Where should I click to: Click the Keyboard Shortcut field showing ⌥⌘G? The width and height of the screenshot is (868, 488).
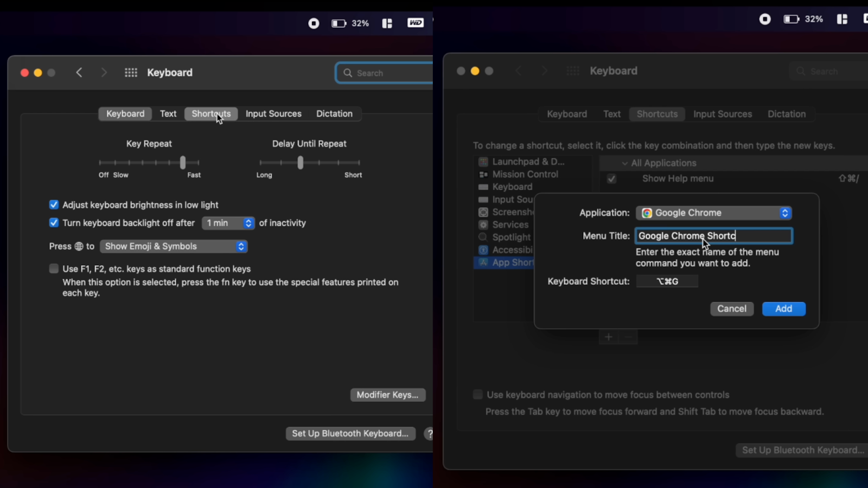667,281
